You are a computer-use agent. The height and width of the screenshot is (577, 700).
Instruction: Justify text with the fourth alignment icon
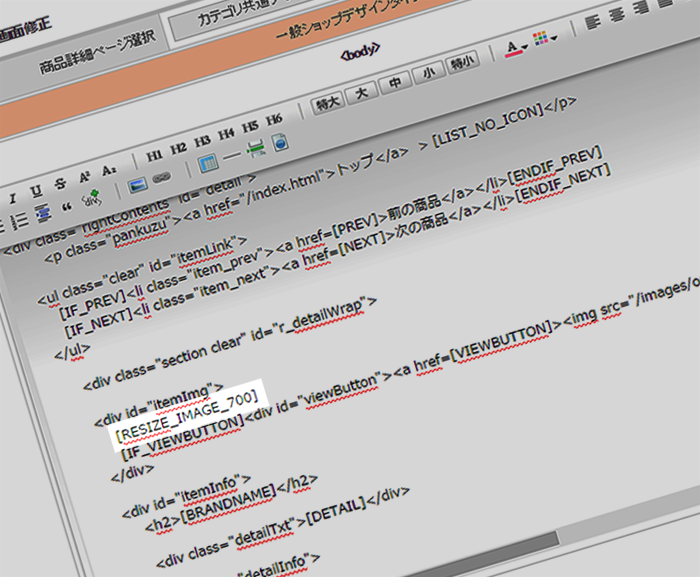click(x=666, y=3)
